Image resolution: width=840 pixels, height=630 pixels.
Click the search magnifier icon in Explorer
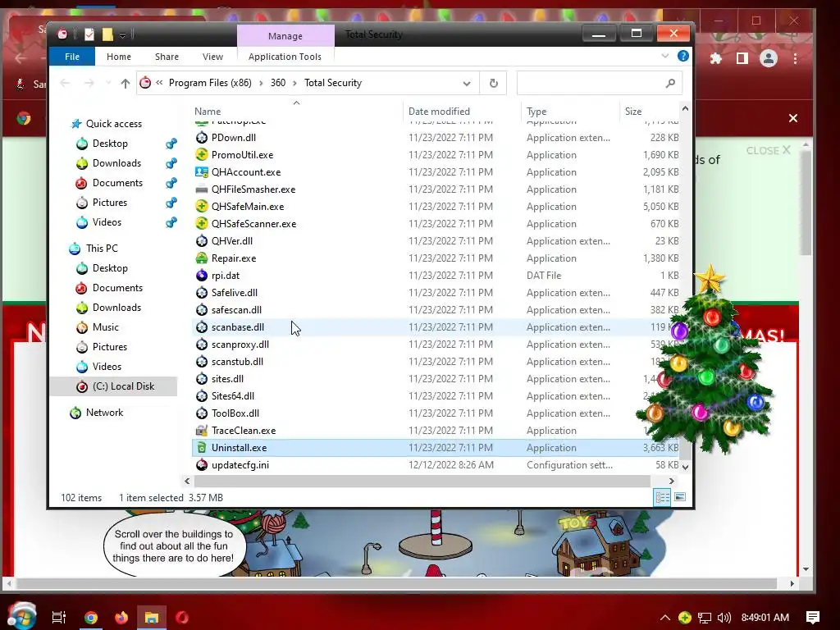pyautogui.click(x=669, y=83)
